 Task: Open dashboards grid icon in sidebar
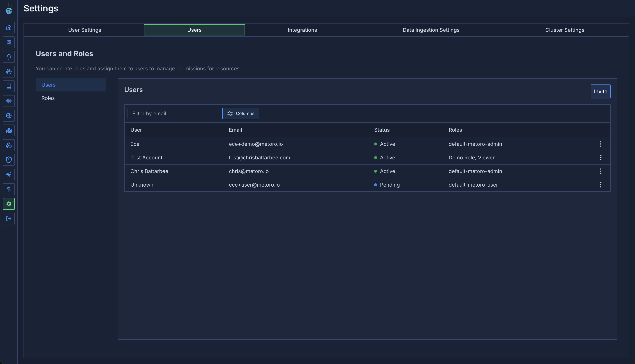pyautogui.click(x=9, y=42)
